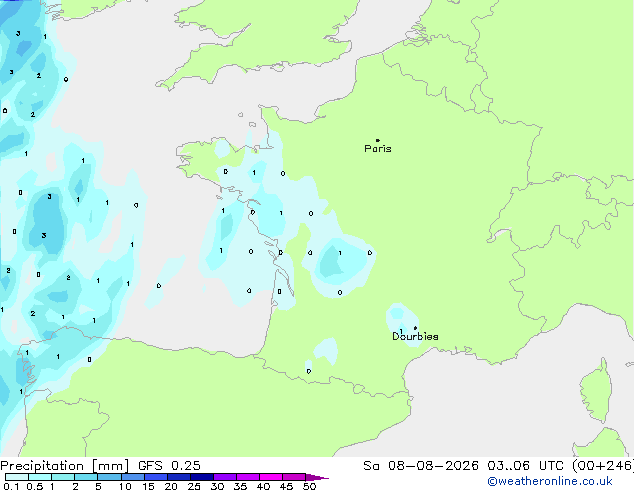Click the Paris city label
The image size is (634, 490).
click(378, 149)
